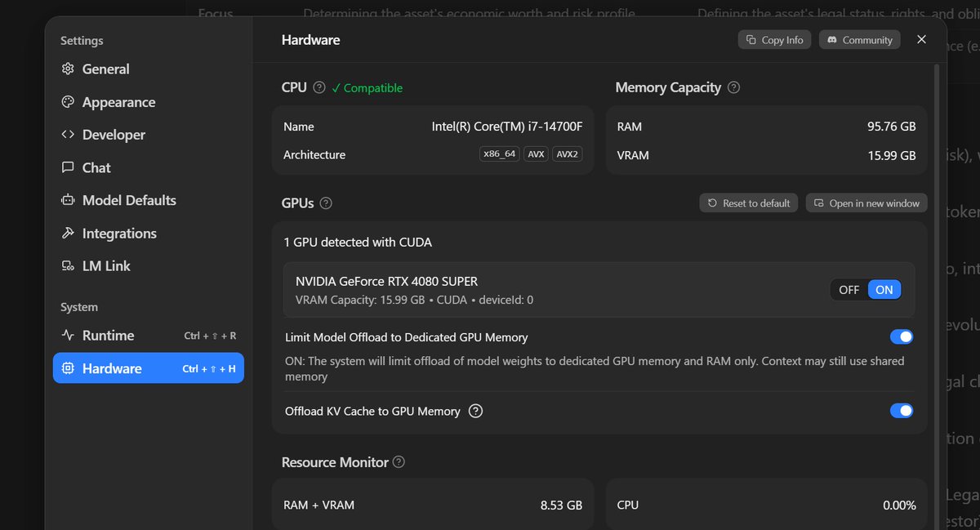Toggle Offload KV Cache to GPU Memory

[902, 411]
